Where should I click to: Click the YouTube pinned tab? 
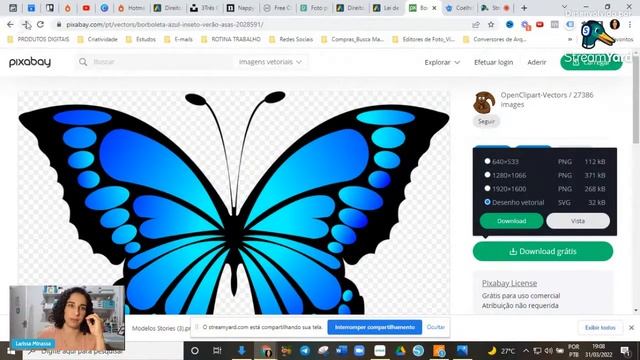pyautogui.click(x=86, y=8)
